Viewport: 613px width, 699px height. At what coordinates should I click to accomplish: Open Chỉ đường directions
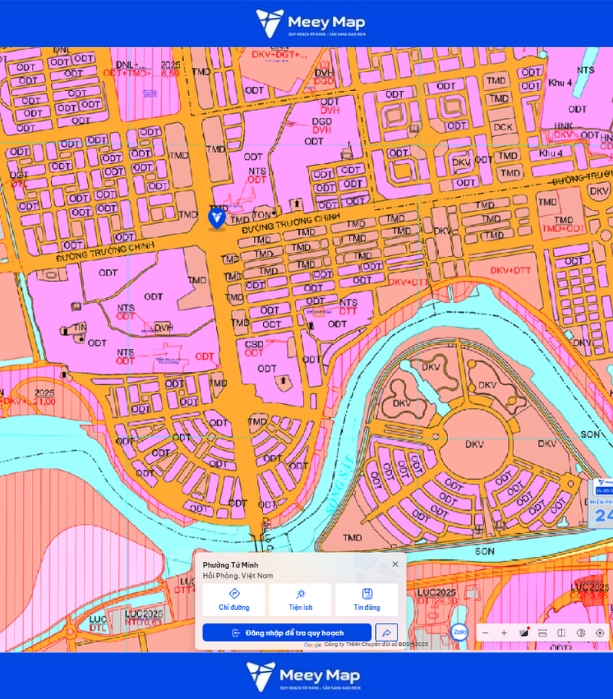point(234,600)
